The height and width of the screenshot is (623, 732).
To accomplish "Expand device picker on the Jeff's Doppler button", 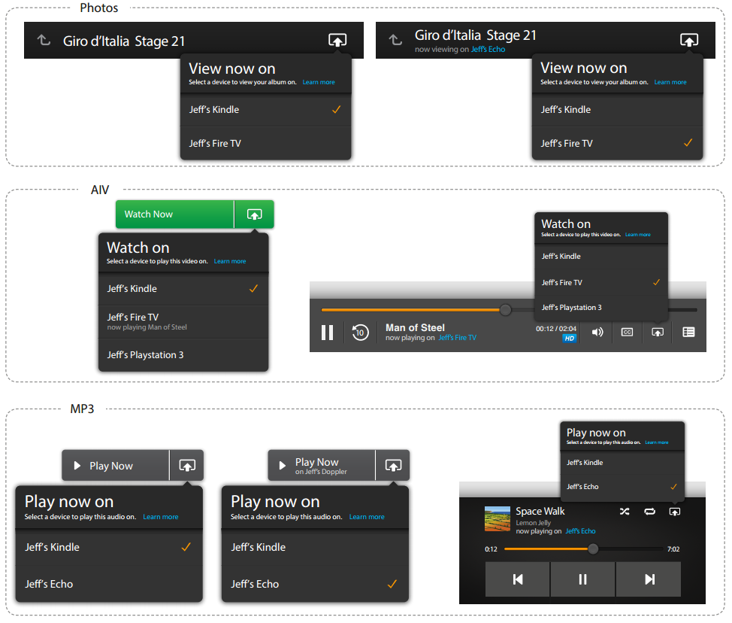I will click(x=393, y=465).
